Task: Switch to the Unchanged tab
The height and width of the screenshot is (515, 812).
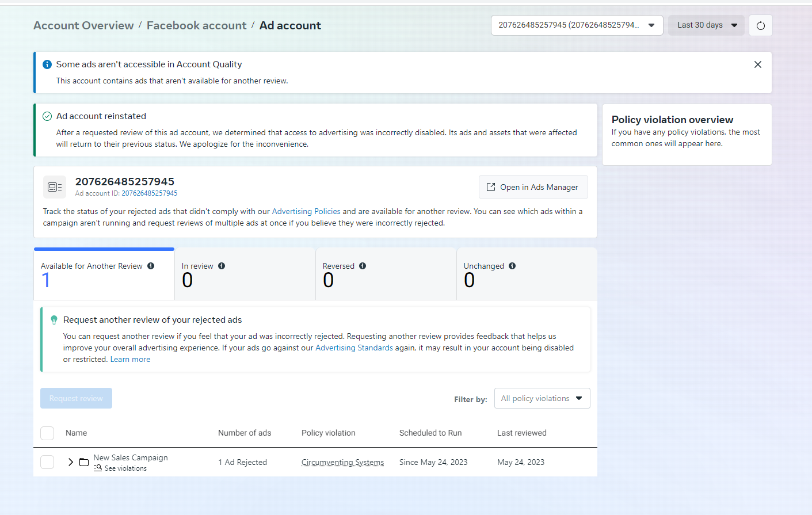Action: point(527,274)
